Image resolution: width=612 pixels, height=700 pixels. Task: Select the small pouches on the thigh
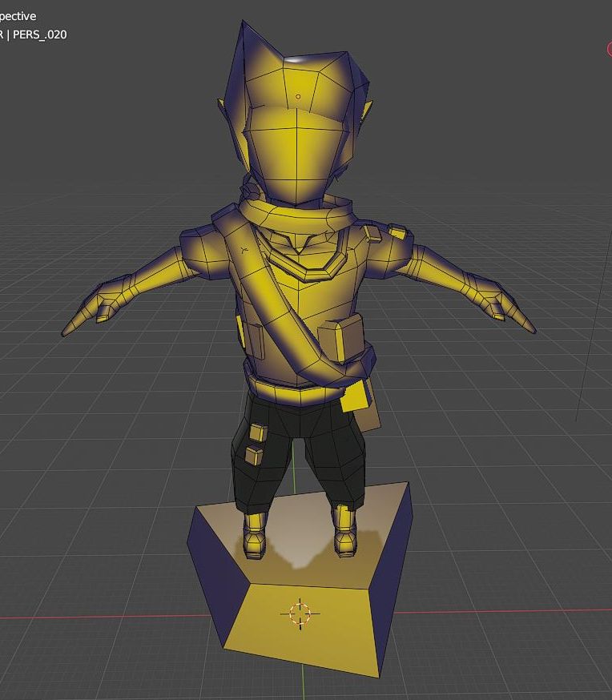tap(255, 445)
